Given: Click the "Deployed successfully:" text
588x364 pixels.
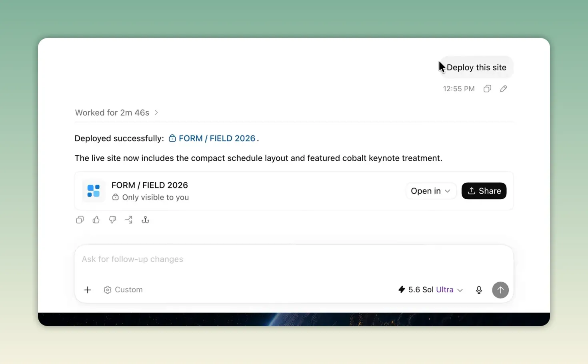Looking at the screenshot, I should point(119,138).
